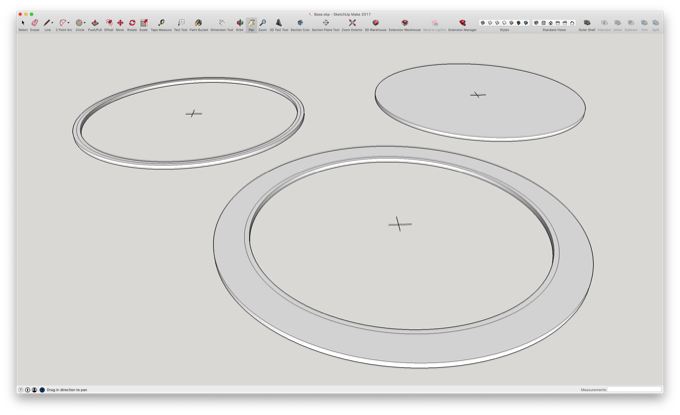This screenshot has height=415, width=680.
Task: Click the info circle status icon
Action: pos(27,390)
